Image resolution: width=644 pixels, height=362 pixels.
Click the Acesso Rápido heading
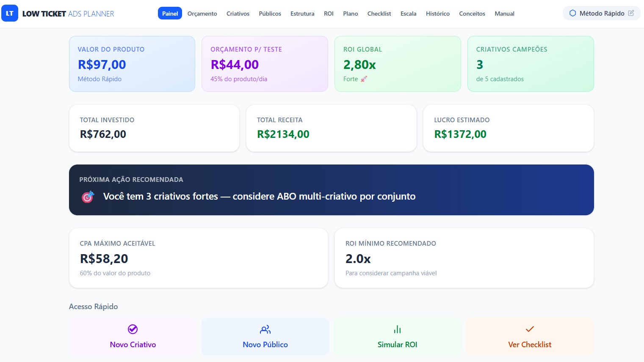pos(94,307)
